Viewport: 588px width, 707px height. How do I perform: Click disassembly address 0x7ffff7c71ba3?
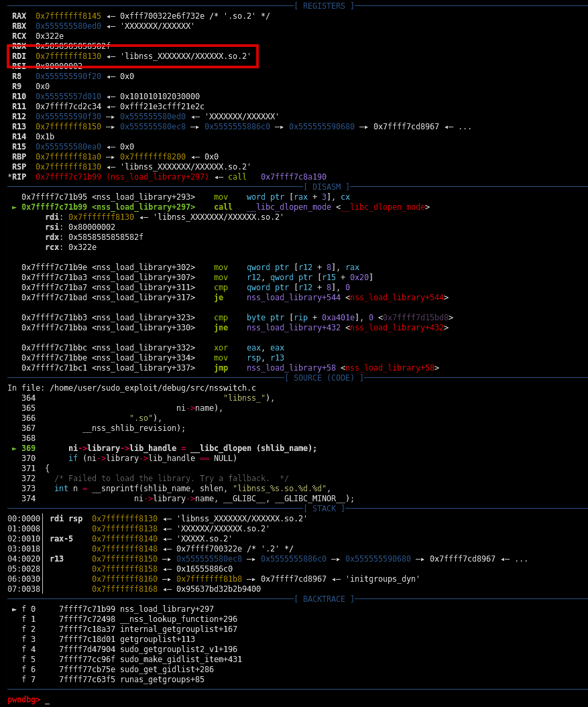tap(54, 277)
